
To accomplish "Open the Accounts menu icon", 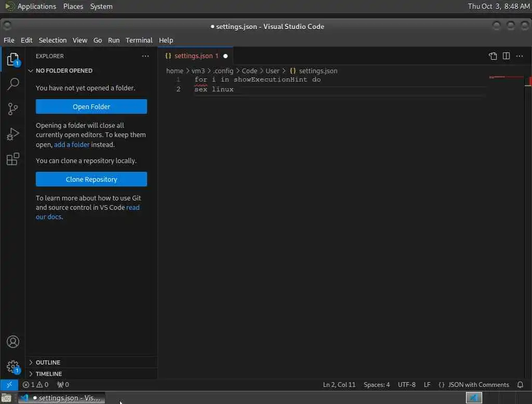I will tap(13, 342).
